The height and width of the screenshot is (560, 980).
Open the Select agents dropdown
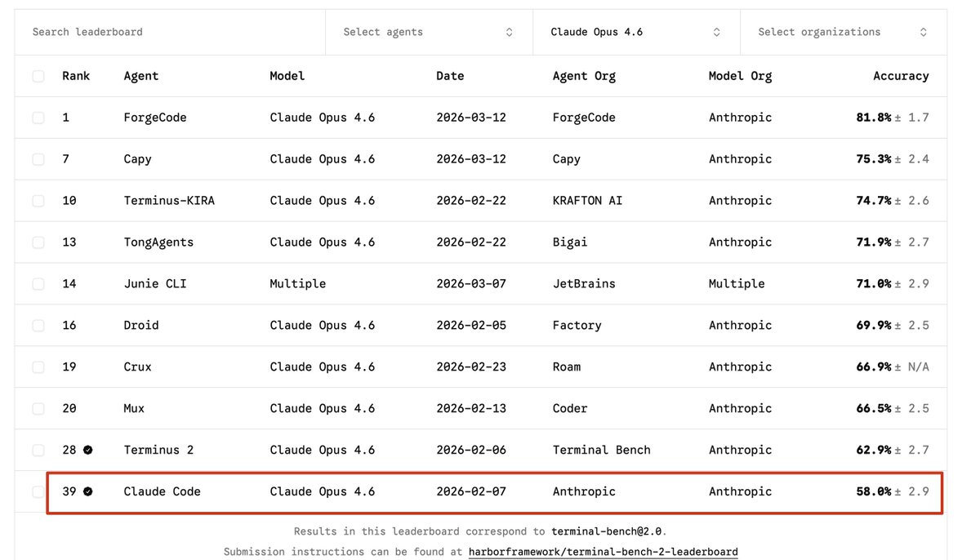tap(429, 33)
